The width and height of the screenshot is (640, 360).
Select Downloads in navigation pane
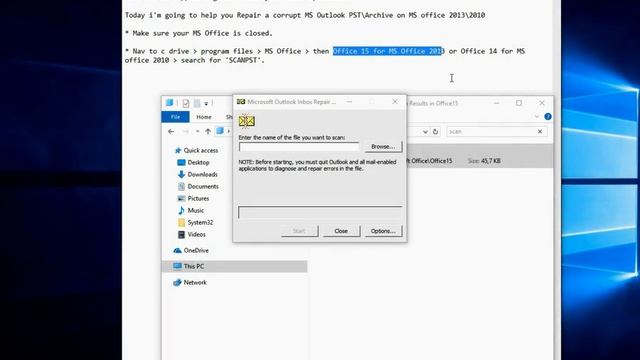click(202, 174)
